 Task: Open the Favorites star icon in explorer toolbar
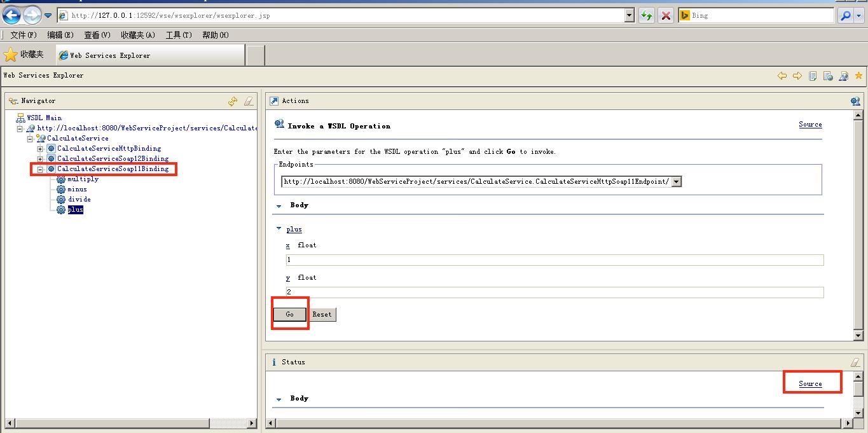click(x=858, y=76)
